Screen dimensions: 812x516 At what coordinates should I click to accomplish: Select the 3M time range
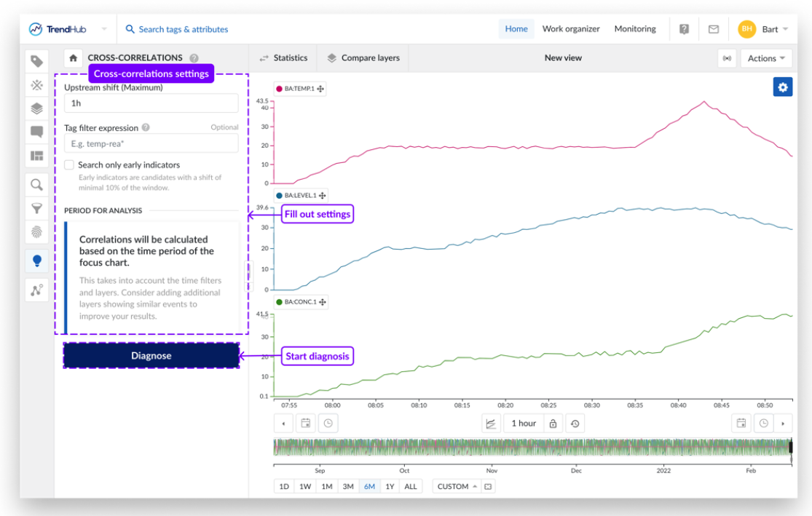coord(348,486)
